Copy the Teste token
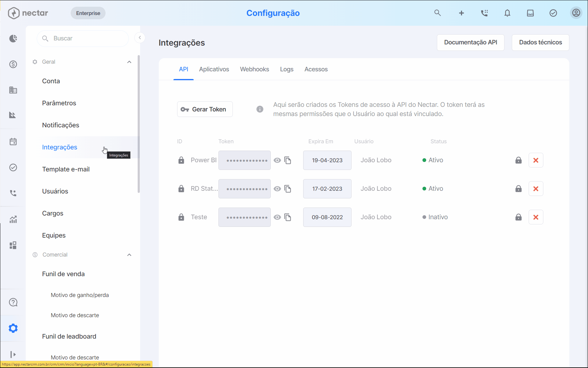 click(x=288, y=217)
